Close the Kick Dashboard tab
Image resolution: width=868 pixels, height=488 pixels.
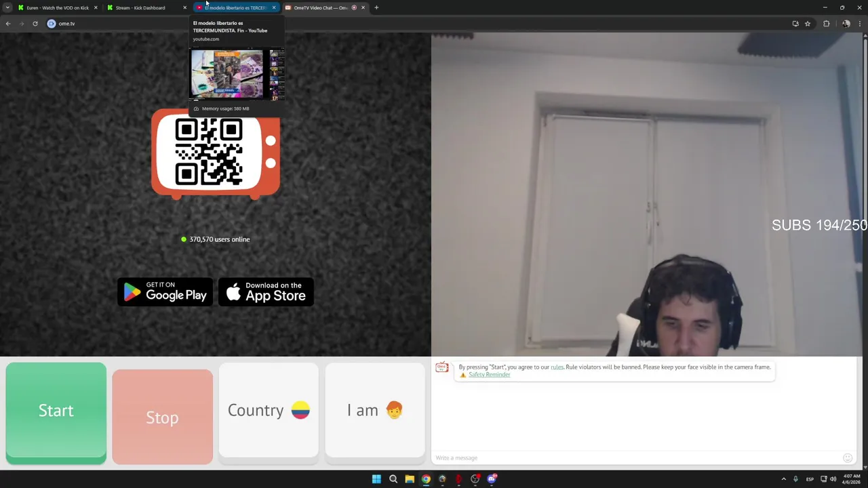click(x=184, y=7)
